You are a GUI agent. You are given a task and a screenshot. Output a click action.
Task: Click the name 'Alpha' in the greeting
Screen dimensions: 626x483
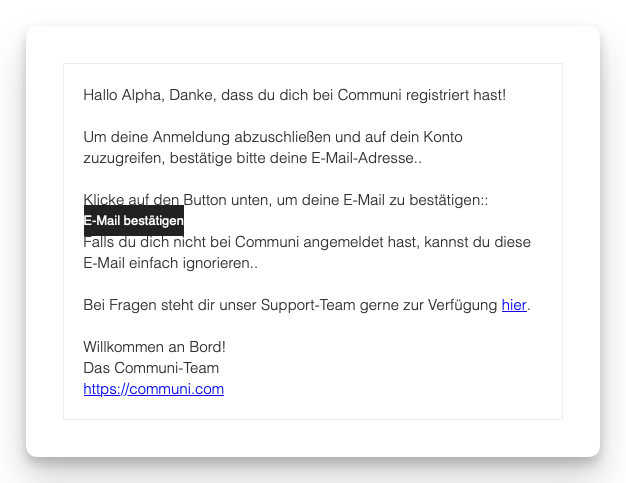tap(141, 95)
